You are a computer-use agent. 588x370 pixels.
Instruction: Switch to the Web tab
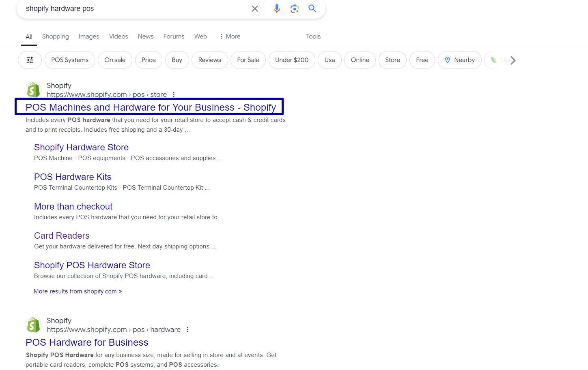coord(200,36)
